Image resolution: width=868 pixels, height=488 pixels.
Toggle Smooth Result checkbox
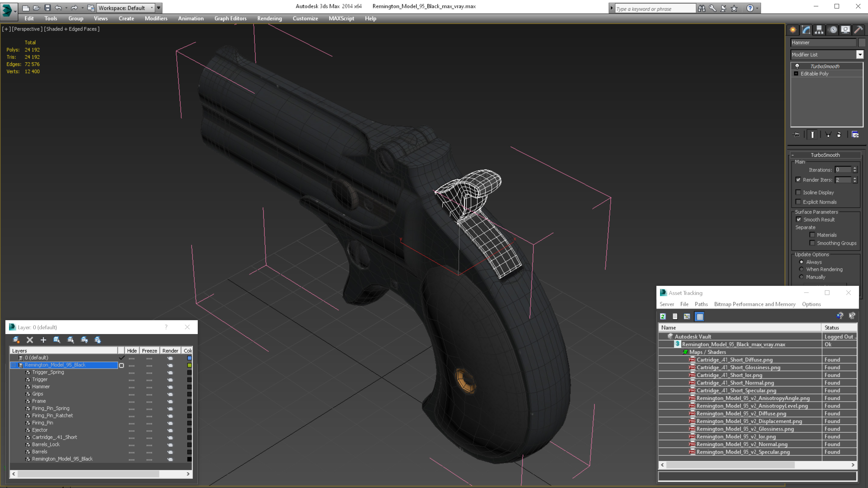coord(798,219)
